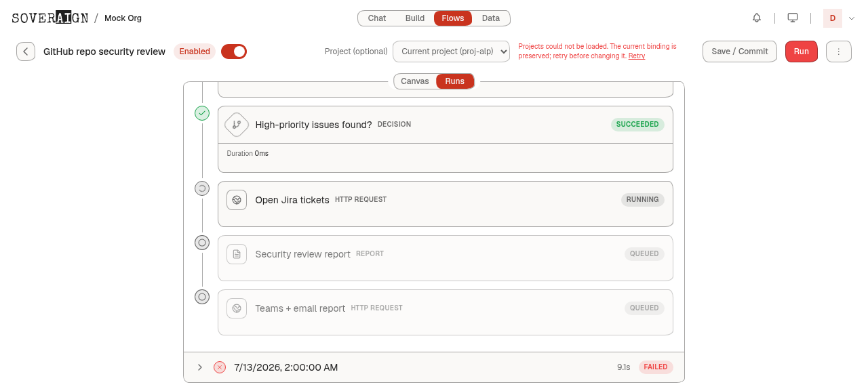Click the Duration 0ms text
This screenshot has width=868, height=391.
248,154
